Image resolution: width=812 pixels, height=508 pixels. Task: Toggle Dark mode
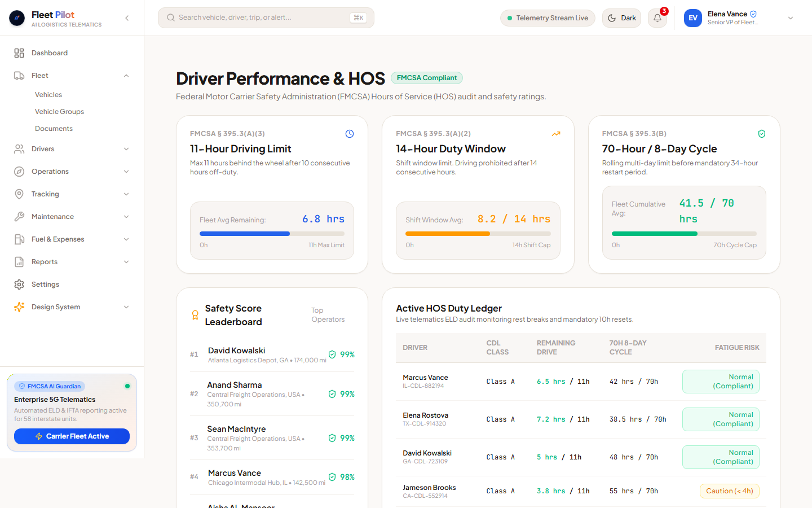tap(621, 18)
